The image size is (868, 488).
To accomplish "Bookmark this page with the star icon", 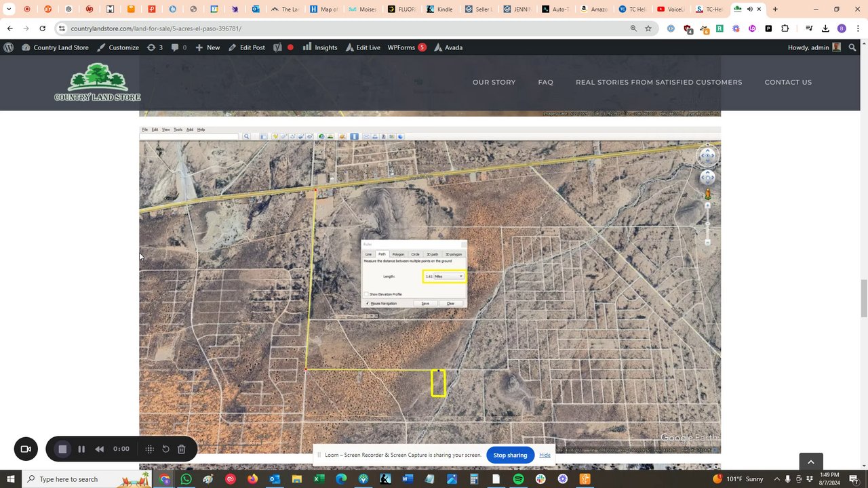I will tap(648, 28).
